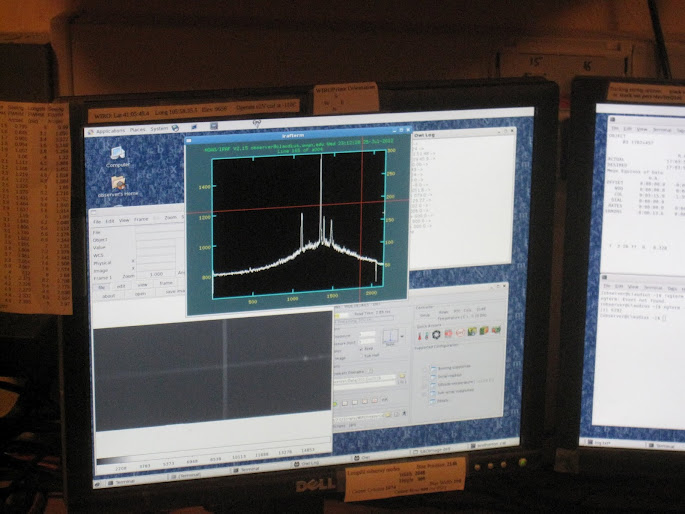The image size is (685, 514).
Task: Toggle the Beep checkbox in Owl window
Action: [x=361, y=349]
